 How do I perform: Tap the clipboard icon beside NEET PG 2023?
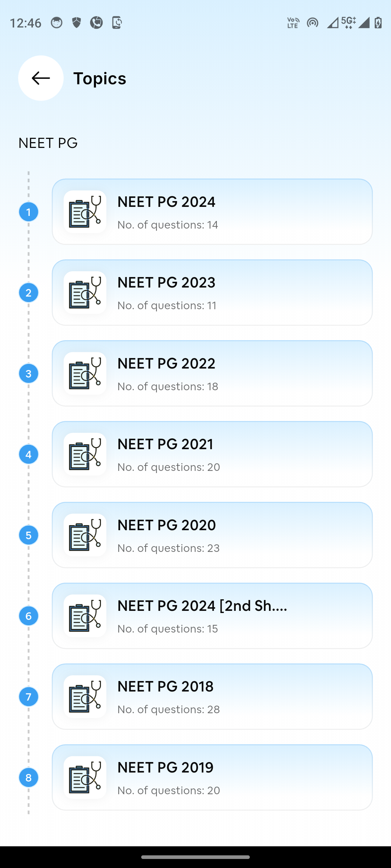coord(85,293)
